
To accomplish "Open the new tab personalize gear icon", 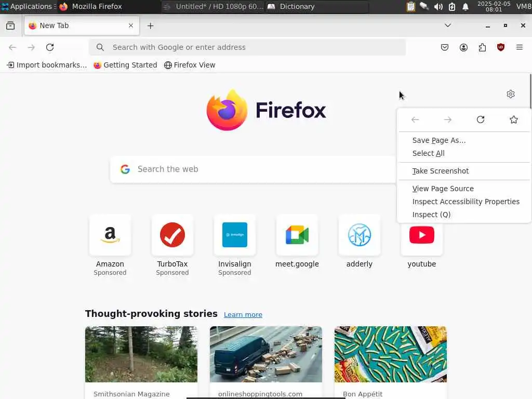I will [511, 95].
